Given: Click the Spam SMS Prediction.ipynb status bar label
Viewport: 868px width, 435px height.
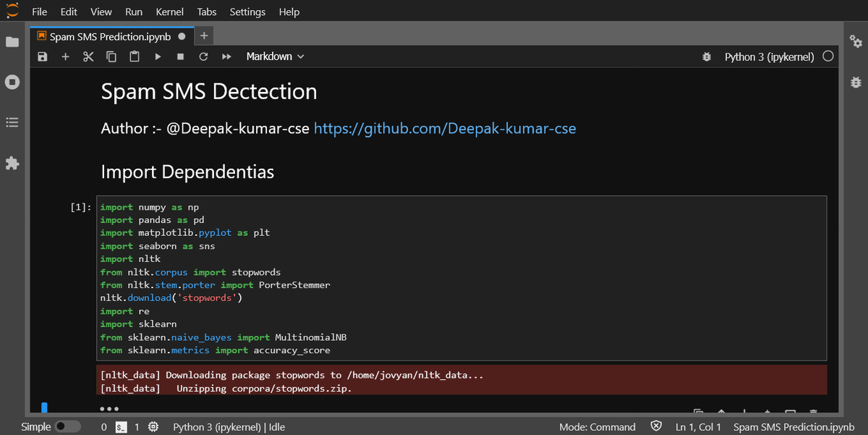Looking at the screenshot, I should point(793,427).
